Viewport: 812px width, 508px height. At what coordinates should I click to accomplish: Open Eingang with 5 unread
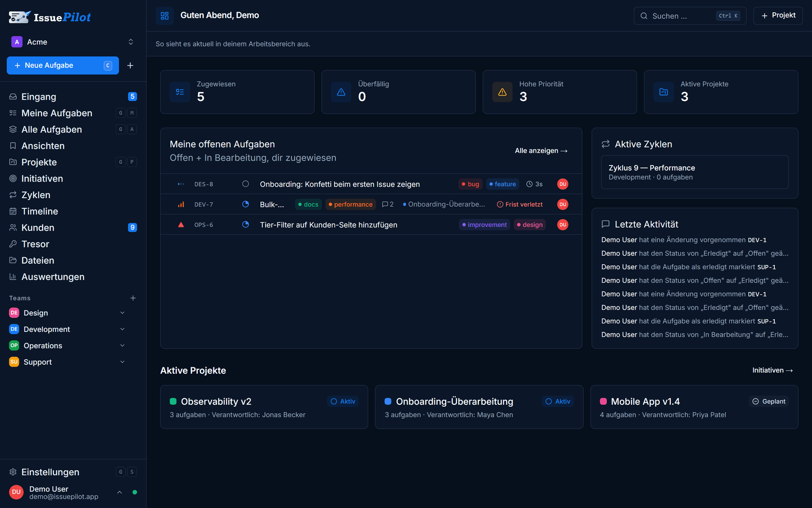pyautogui.click(x=73, y=97)
